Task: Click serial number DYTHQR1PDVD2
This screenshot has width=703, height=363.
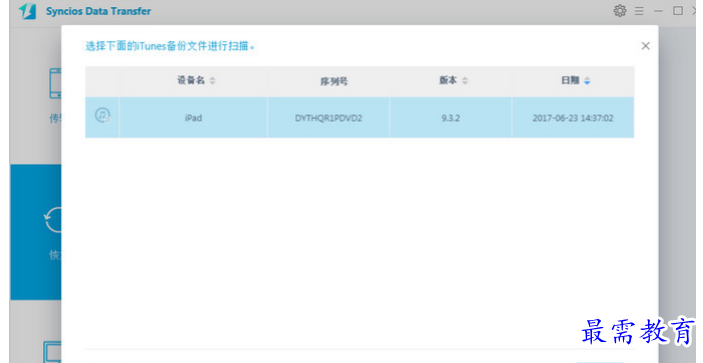Action: point(328,118)
